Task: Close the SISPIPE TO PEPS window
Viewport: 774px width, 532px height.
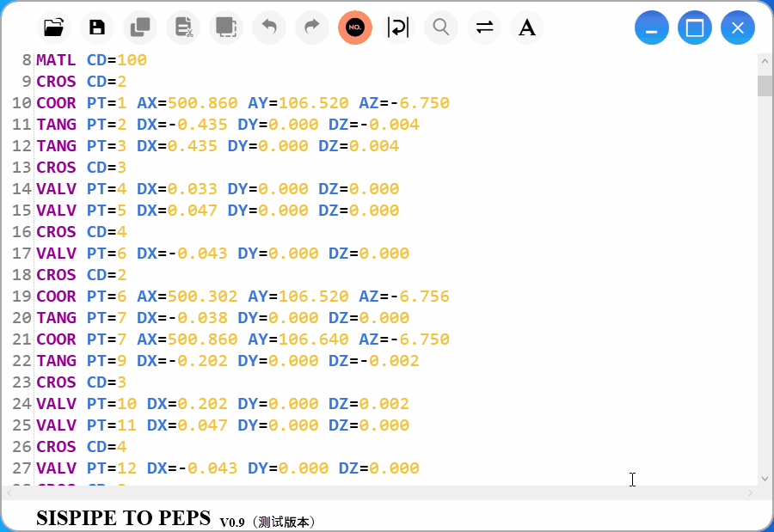Action: coord(738,28)
